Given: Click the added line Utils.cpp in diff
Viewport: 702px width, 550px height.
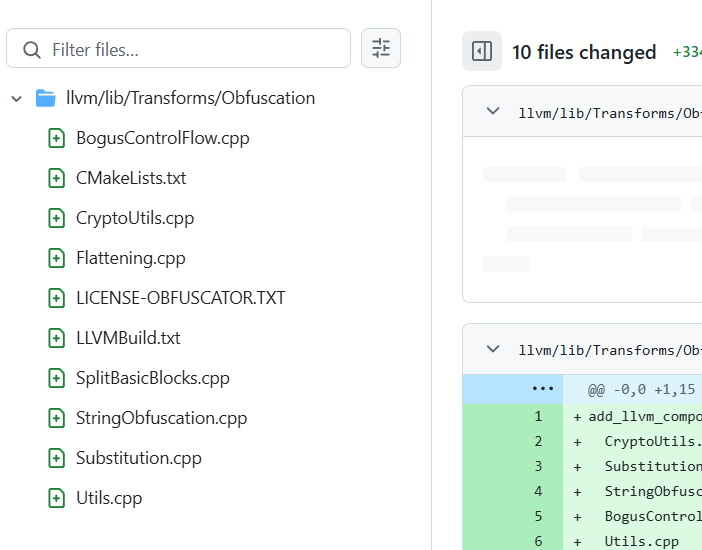Looking at the screenshot, I should [x=641, y=541].
